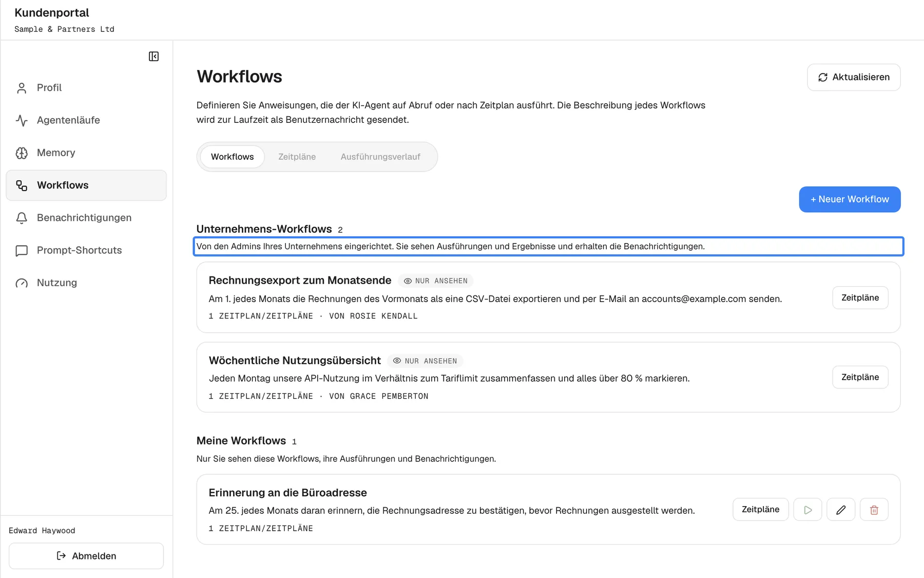Screen dimensions: 924x578
Task: Switch to the Workflows tab
Action: (232, 157)
